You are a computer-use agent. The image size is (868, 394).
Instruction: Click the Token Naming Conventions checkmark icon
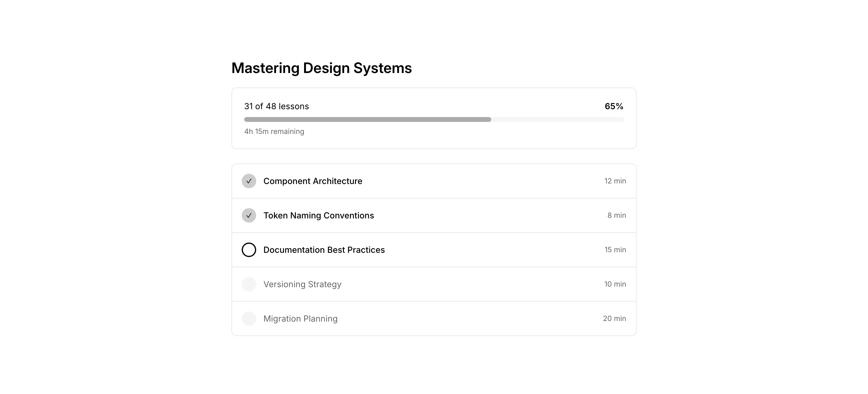pyautogui.click(x=249, y=215)
